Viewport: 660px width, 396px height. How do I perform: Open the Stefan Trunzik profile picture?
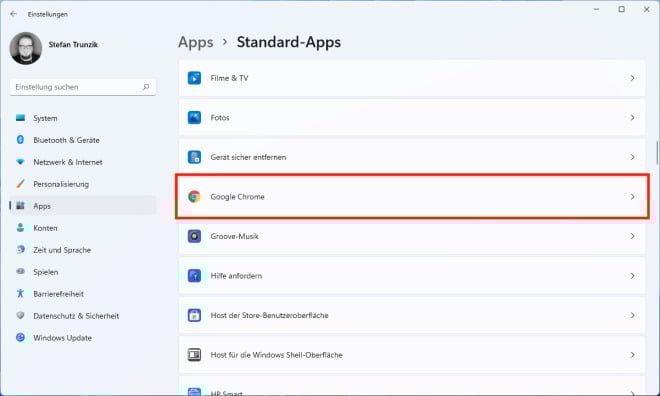[26, 48]
